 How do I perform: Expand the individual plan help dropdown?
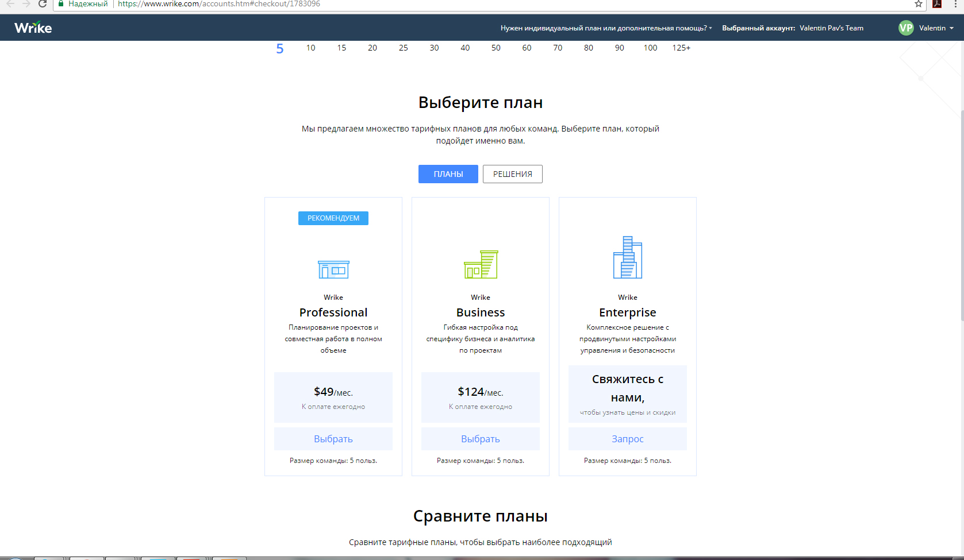[x=606, y=28]
